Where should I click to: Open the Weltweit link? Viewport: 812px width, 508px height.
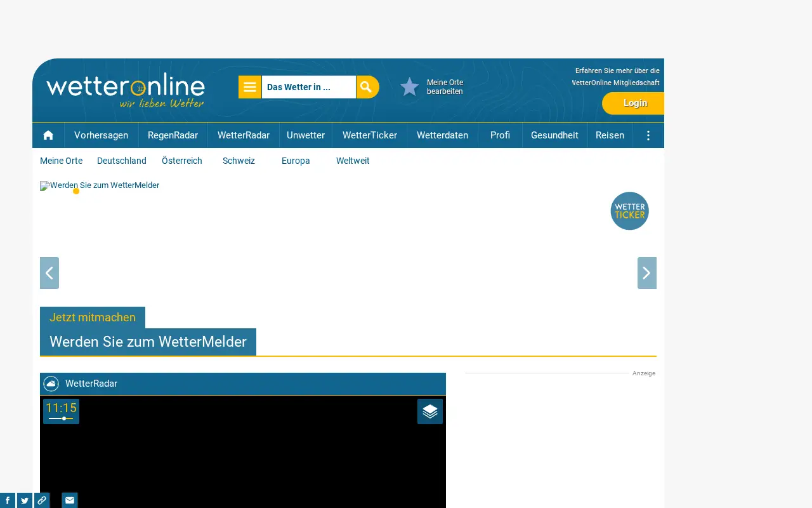tap(353, 161)
